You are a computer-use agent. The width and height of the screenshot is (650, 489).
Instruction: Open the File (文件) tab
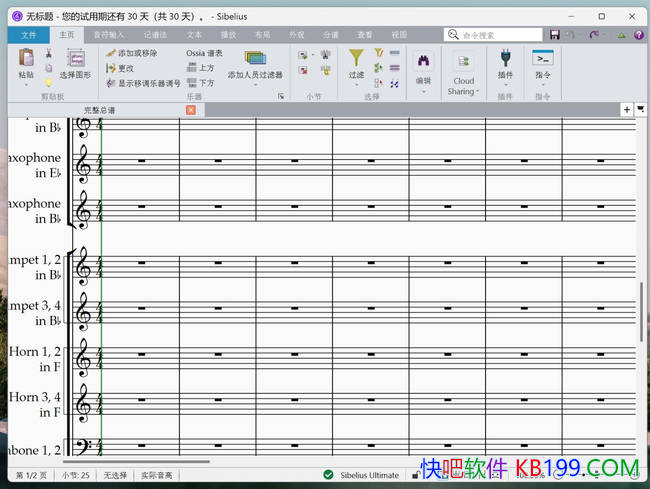pos(28,35)
